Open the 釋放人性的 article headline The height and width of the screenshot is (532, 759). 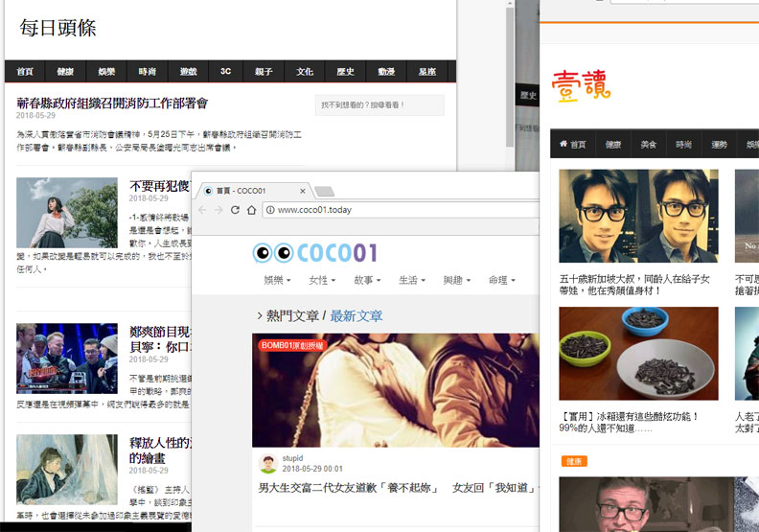click(x=160, y=451)
